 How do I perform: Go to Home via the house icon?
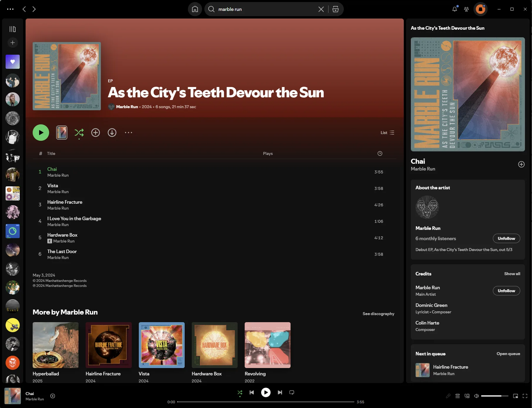pyautogui.click(x=195, y=9)
